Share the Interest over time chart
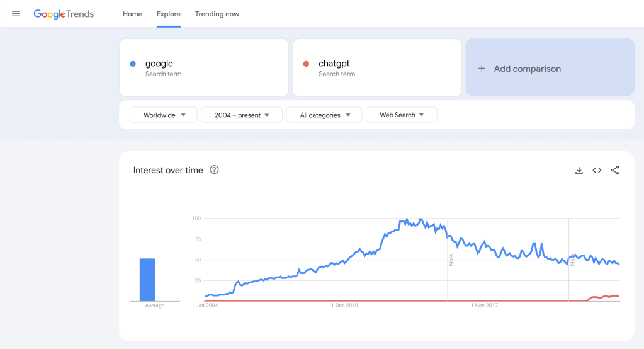Screen dimensions: 644x349 (x=615, y=170)
